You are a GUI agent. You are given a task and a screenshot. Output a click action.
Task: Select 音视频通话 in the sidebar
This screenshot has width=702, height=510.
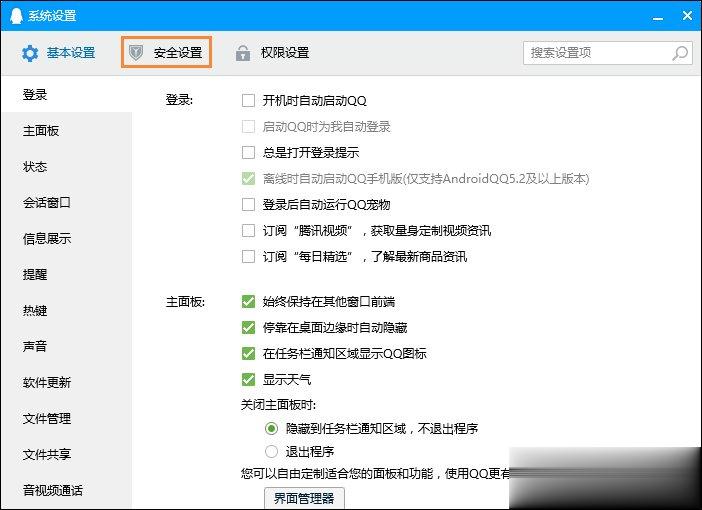tap(67, 490)
